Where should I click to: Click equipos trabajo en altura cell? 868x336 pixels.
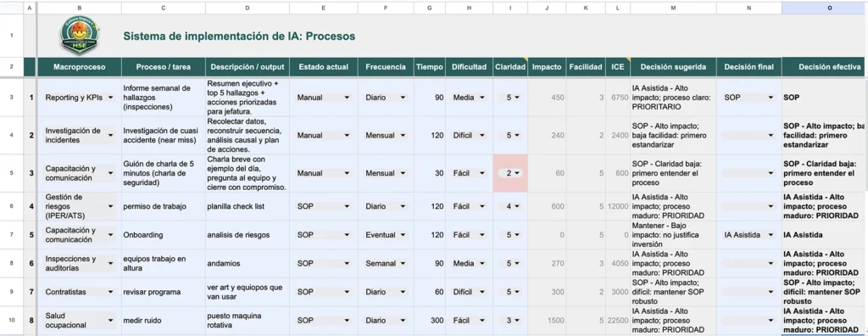[x=164, y=263]
